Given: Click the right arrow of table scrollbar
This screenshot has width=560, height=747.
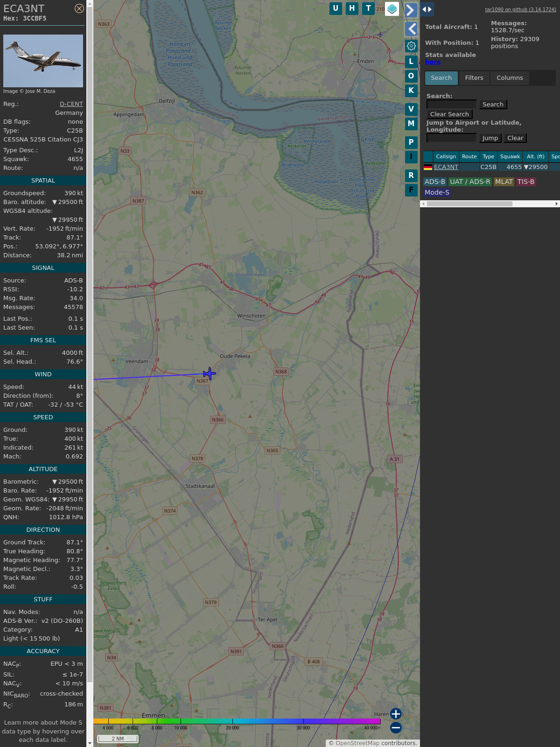Looking at the screenshot, I should pyautogui.click(x=557, y=204).
